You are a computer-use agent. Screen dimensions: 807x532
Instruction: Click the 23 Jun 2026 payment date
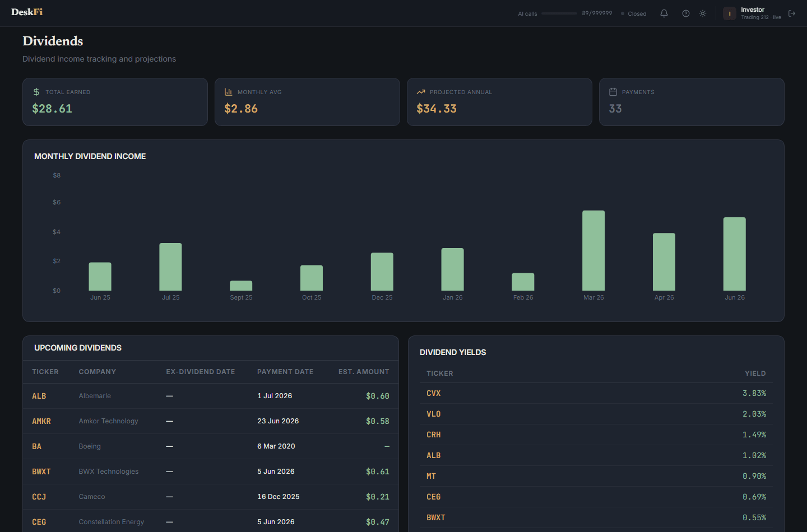278,421
